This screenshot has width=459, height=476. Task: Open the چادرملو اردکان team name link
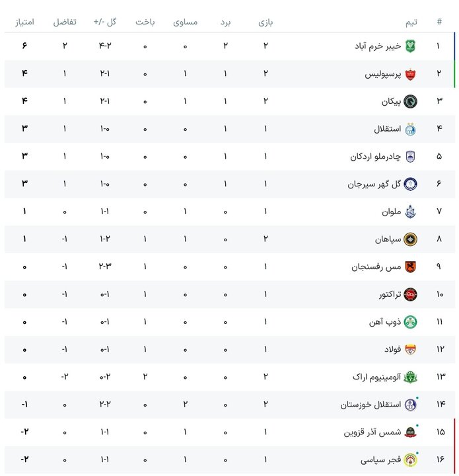coord(374,156)
